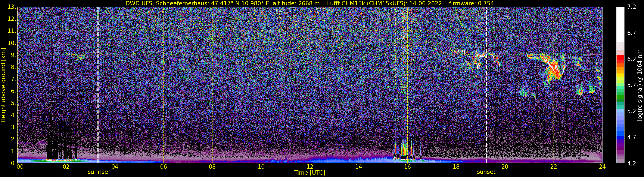644x177 pixels.
Task: Click the height axis tick '5.'
Action: point(13,103)
